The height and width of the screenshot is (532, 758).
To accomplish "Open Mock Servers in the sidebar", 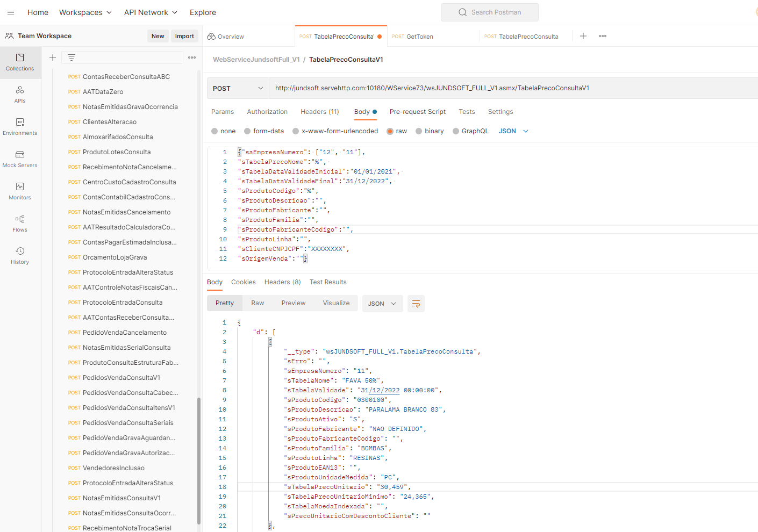I will (x=20, y=159).
